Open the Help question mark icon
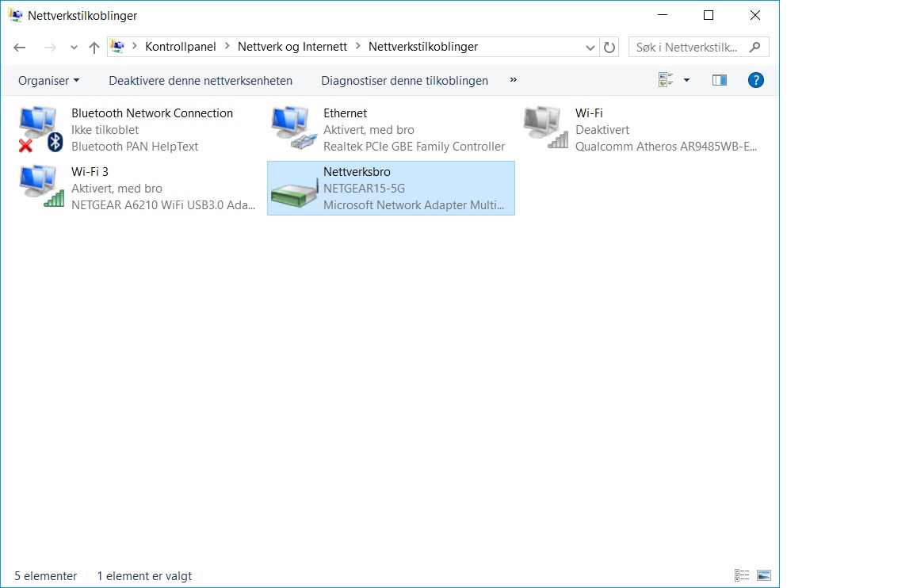 click(755, 80)
